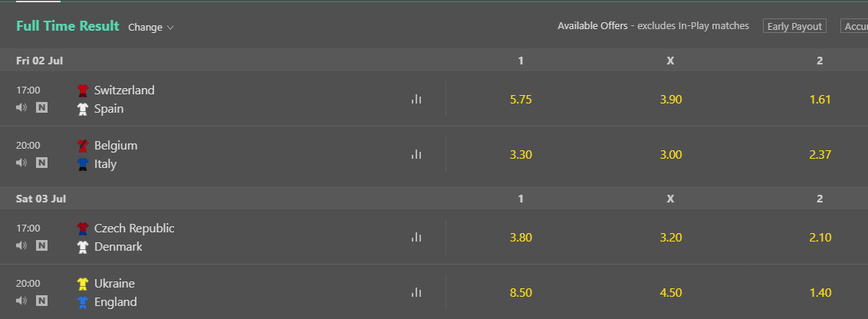The width and height of the screenshot is (868, 319).
Task: Expand the Change market dropdown
Action: point(151,28)
